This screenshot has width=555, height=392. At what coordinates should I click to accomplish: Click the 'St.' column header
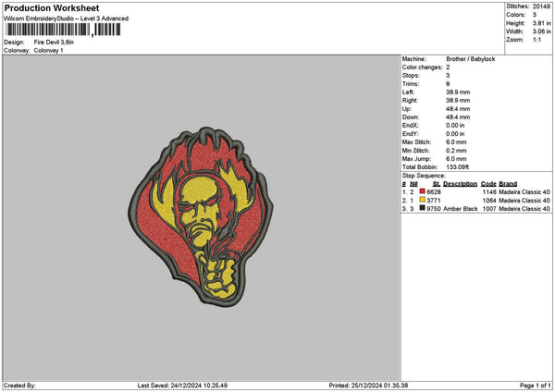click(x=436, y=184)
